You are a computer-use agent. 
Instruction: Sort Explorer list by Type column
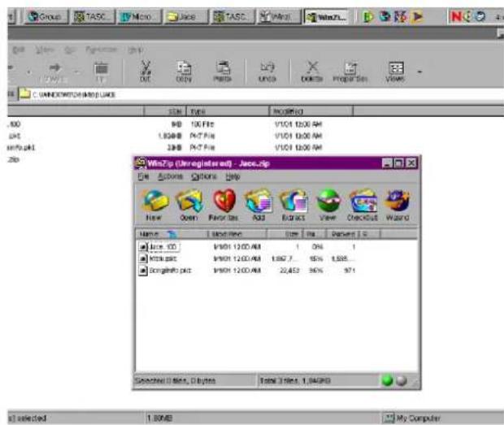(x=228, y=111)
